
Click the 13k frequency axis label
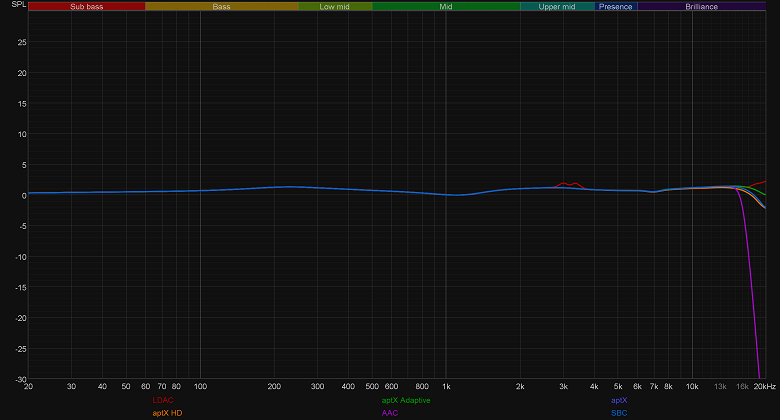[720, 386]
